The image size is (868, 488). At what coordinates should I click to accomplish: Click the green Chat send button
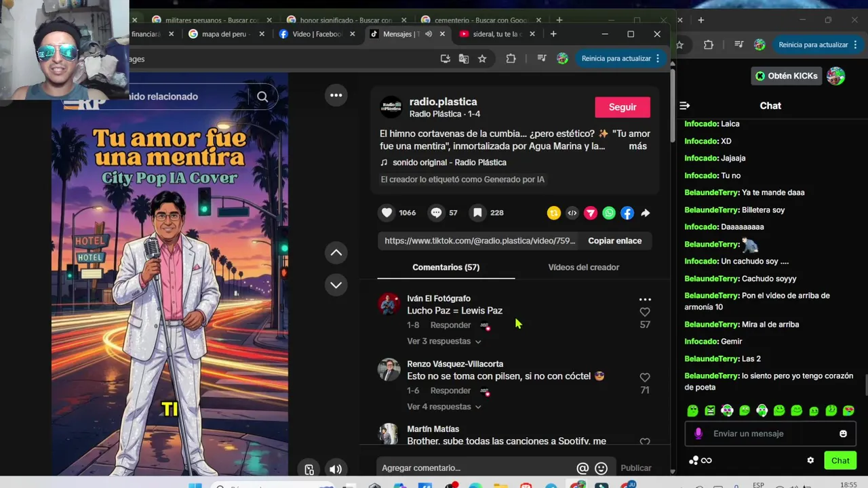coord(840,461)
